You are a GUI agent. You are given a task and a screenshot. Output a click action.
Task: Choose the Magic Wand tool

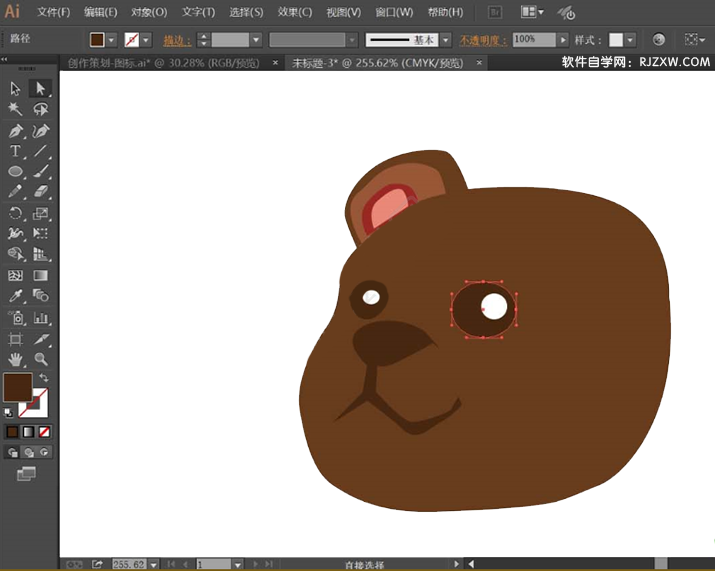click(x=16, y=109)
